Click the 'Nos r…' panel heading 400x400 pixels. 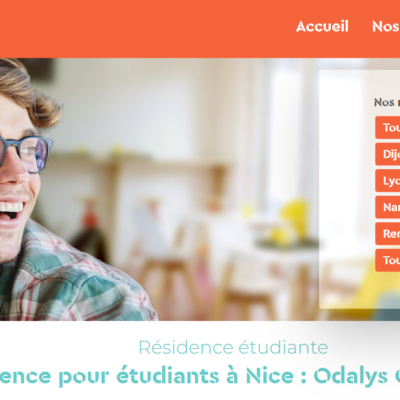point(387,102)
